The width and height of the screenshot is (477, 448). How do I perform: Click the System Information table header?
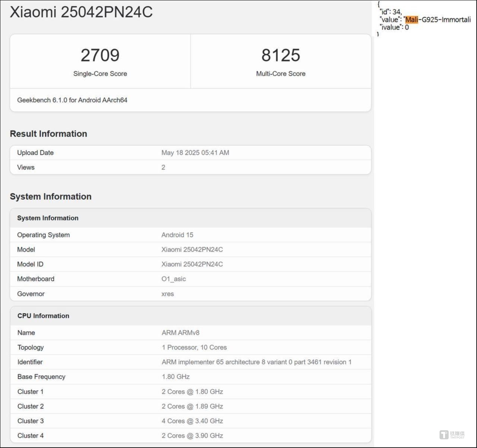tap(48, 218)
